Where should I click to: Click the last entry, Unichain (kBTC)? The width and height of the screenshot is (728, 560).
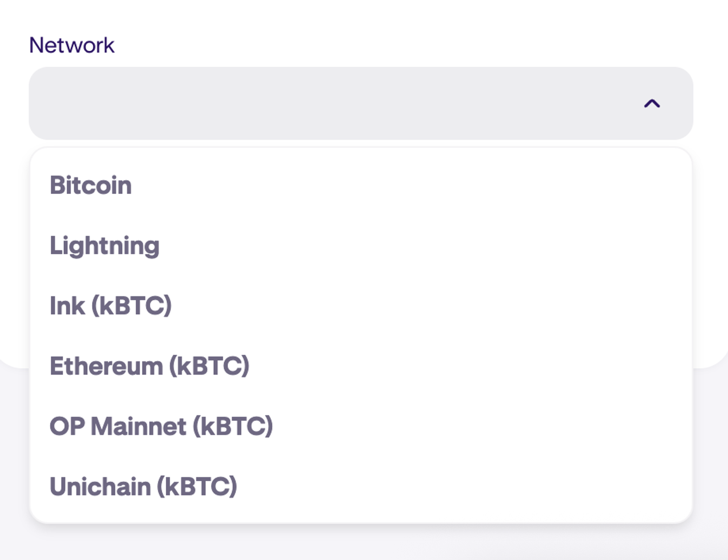pyautogui.click(x=143, y=487)
